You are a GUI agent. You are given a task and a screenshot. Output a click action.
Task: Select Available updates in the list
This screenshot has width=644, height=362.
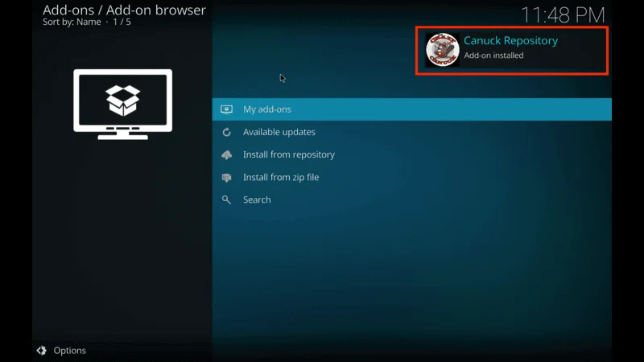(411, 132)
